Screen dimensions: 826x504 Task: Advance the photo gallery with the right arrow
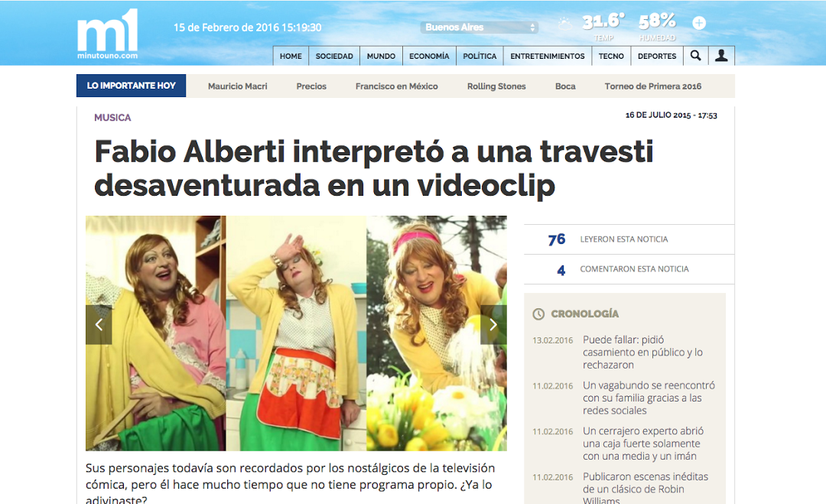tap(493, 324)
